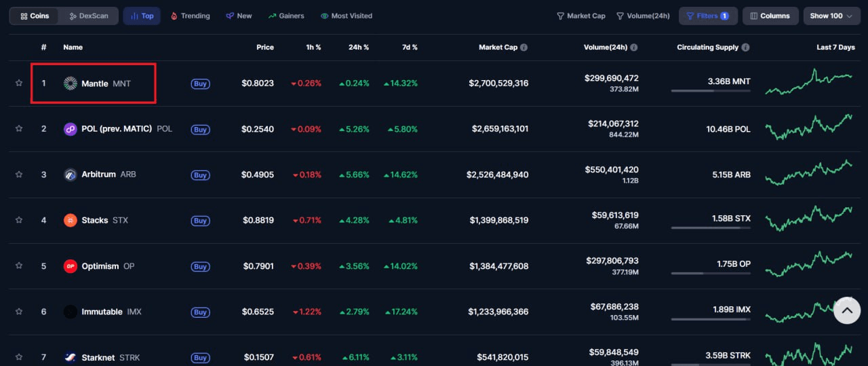
Task: Show Volume(24h) info tooltip icon
Action: 633,48
